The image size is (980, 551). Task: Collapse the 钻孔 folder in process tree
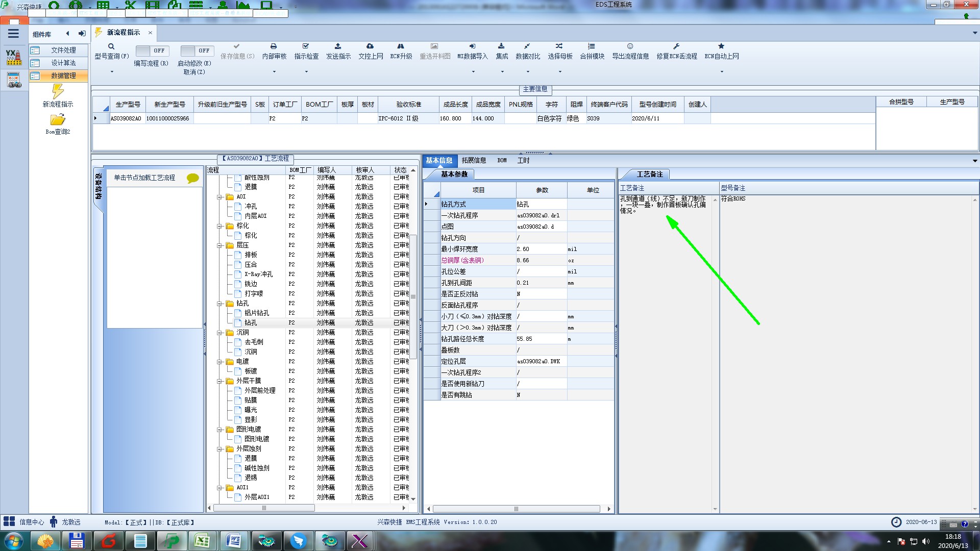(x=220, y=304)
